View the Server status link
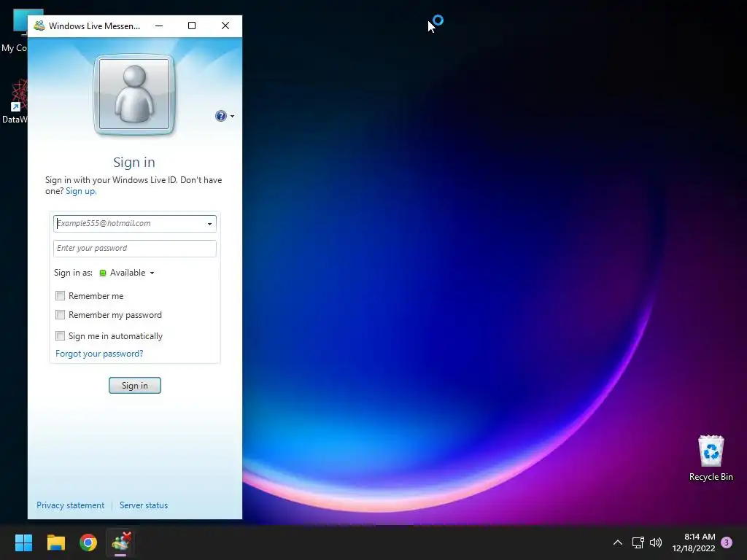 (x=144, y=505)
